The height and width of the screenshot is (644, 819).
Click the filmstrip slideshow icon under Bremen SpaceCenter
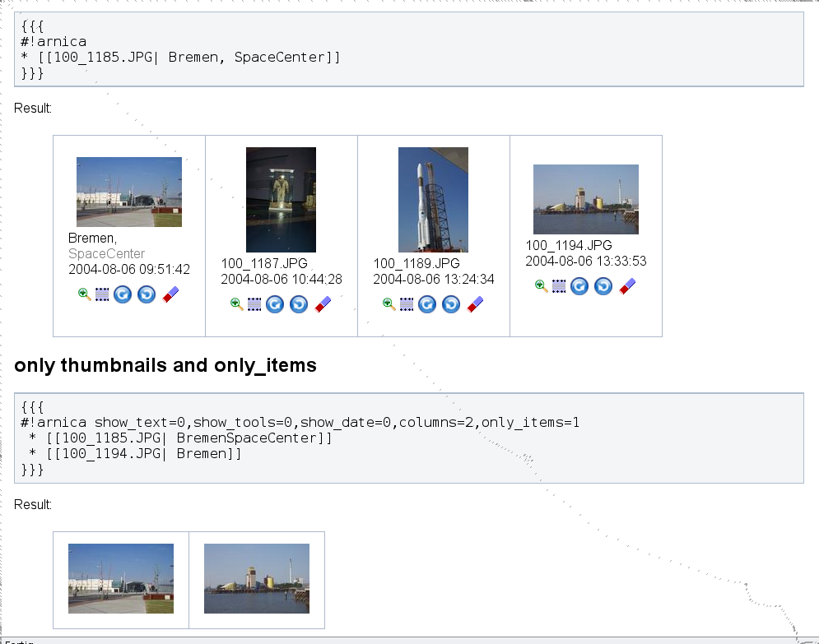[102, 294]
